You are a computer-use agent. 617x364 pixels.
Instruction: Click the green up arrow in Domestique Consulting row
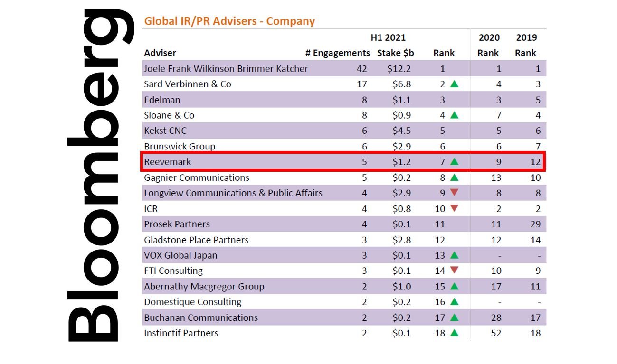point(454,301)
